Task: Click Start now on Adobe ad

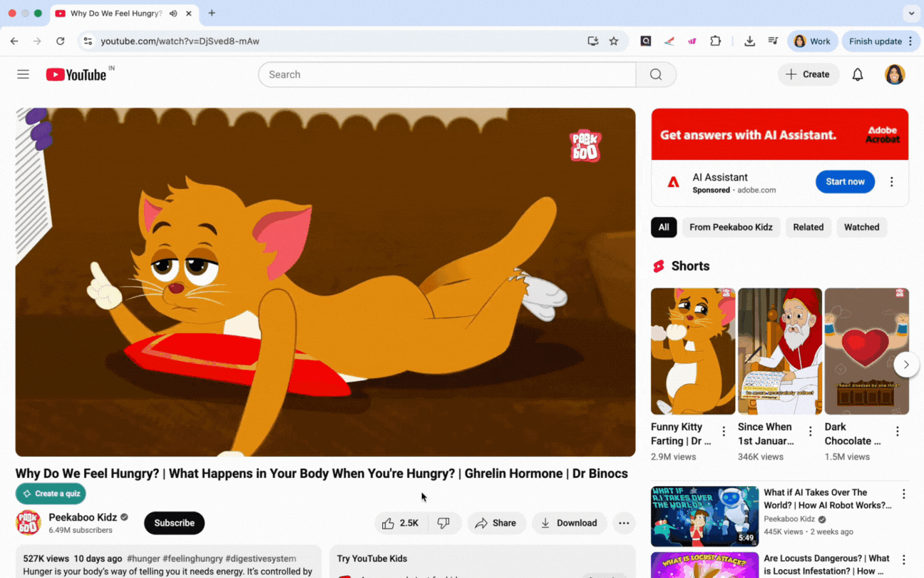Action: click(x=845, y=182)
